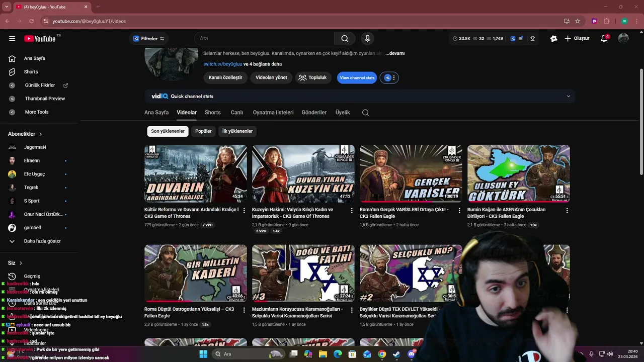Expand the vidIQ Quick channel stats panel
The width and height of the screenshot is (644, 362).
coord(569,97)
